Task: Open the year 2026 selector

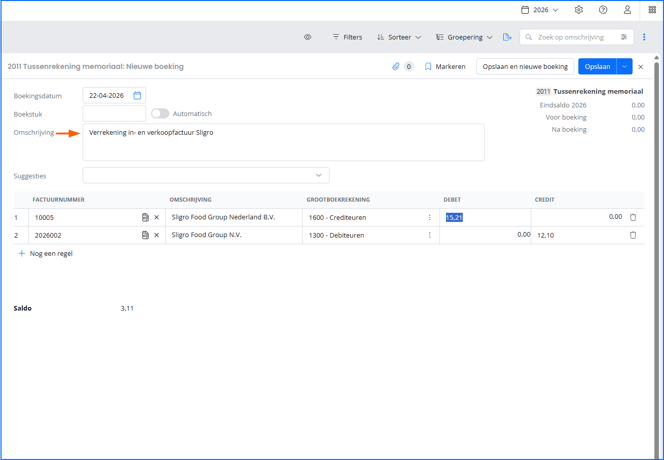Action: (540, 10)
